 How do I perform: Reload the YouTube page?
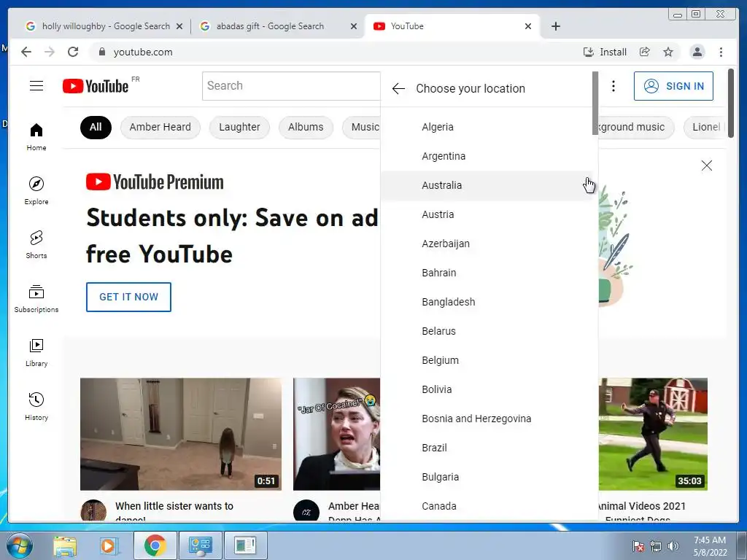tap(73, 52)
